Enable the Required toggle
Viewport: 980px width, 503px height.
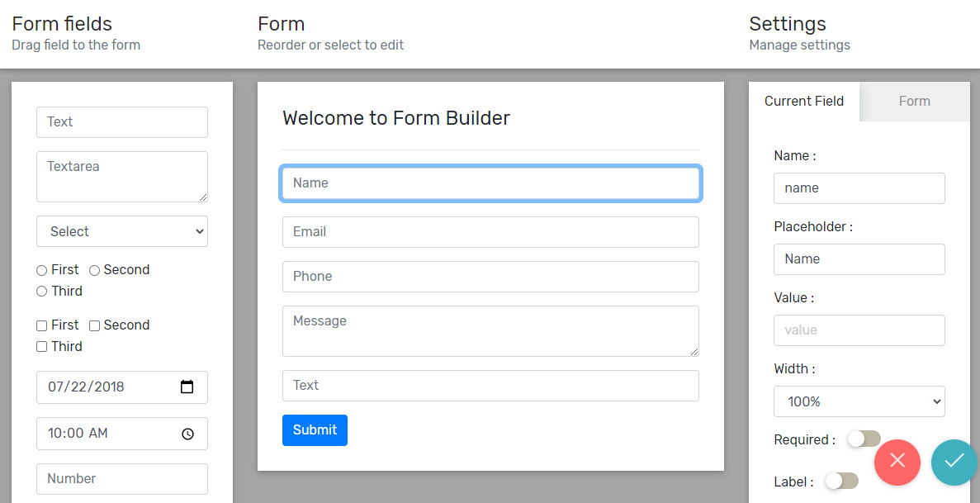(864, 439)
